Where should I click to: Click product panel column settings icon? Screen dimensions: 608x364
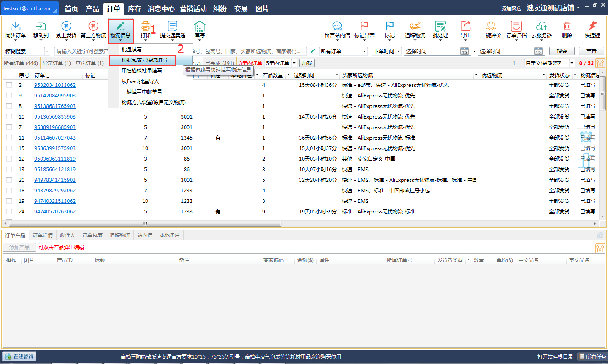click(600, 248)
